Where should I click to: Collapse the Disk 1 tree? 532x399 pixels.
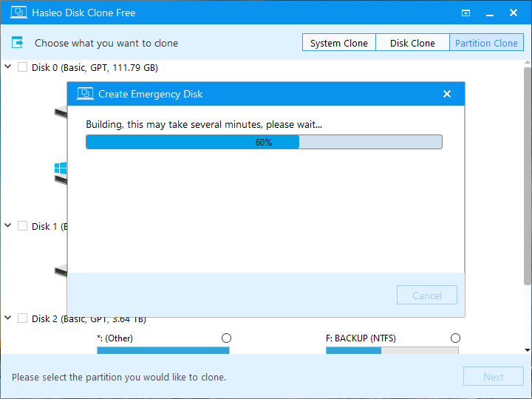[x=8, y=225]
